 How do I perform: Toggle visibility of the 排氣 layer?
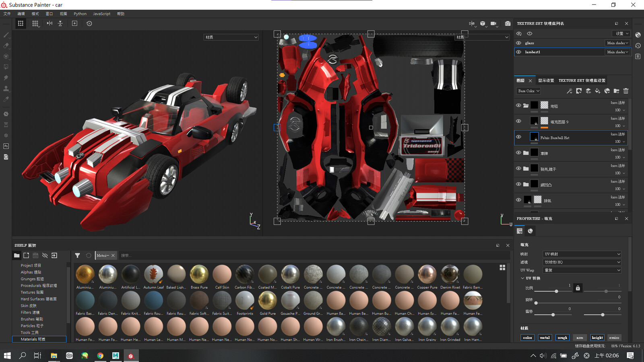518,200
